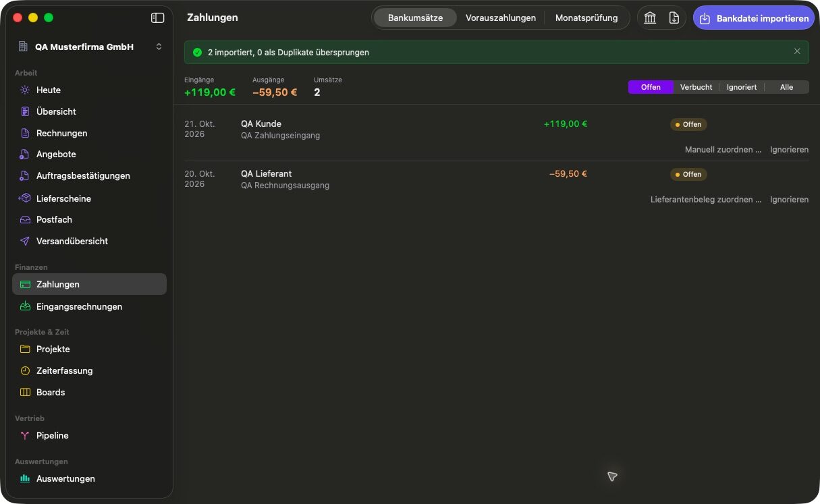Image resolution: width=820 pixels, height=504 pixels.
Task: Select the QA Kunde transaction name
Action: tap(261, 124)
